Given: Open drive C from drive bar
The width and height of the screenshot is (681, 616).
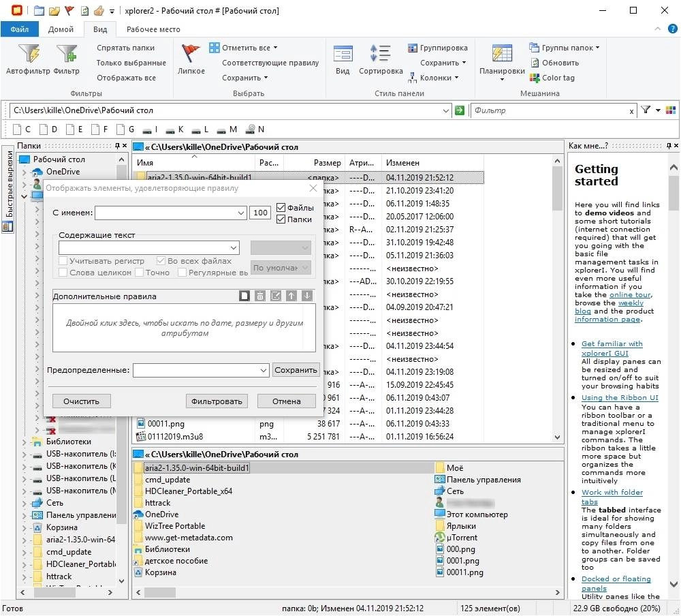Looking at the screenshot, I should [x=22, y=129].
